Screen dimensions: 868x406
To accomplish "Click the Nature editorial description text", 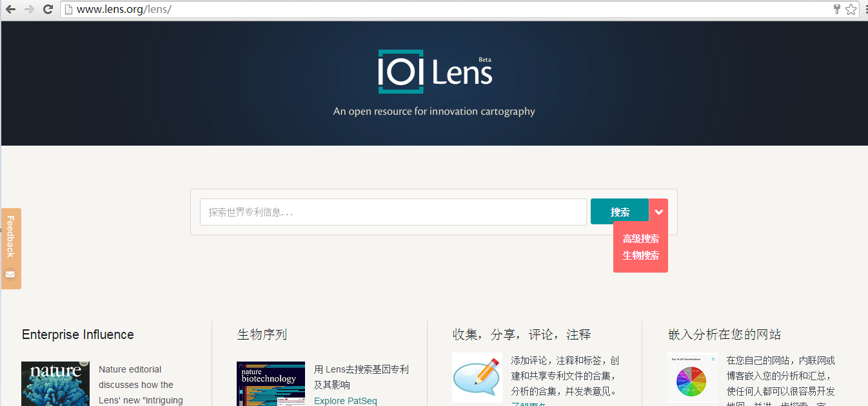I will [141, 385].
